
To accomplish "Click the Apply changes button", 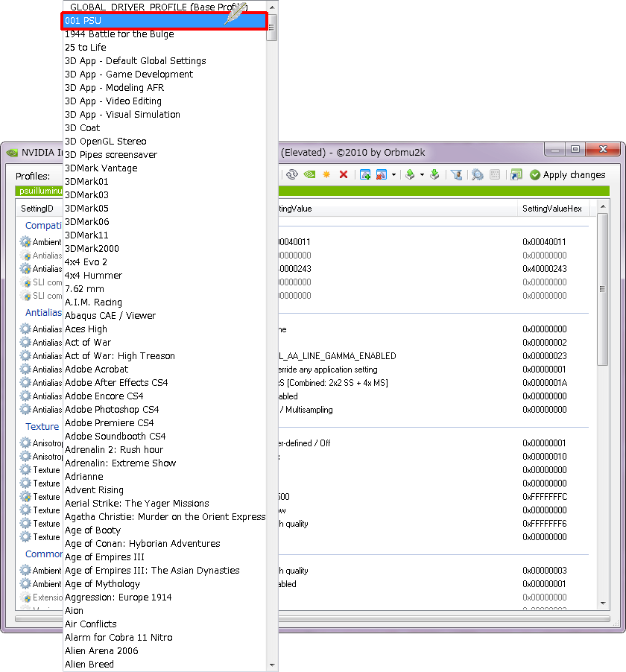I will coord(568,175).
